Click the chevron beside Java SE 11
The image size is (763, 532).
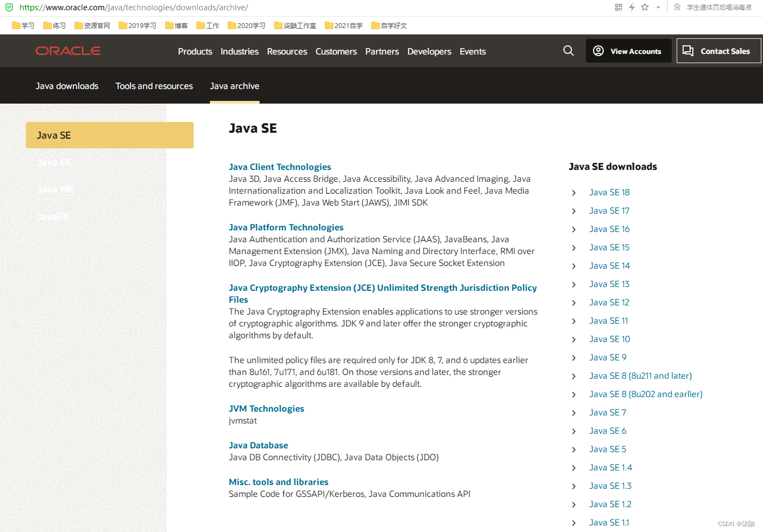point(574,321)
